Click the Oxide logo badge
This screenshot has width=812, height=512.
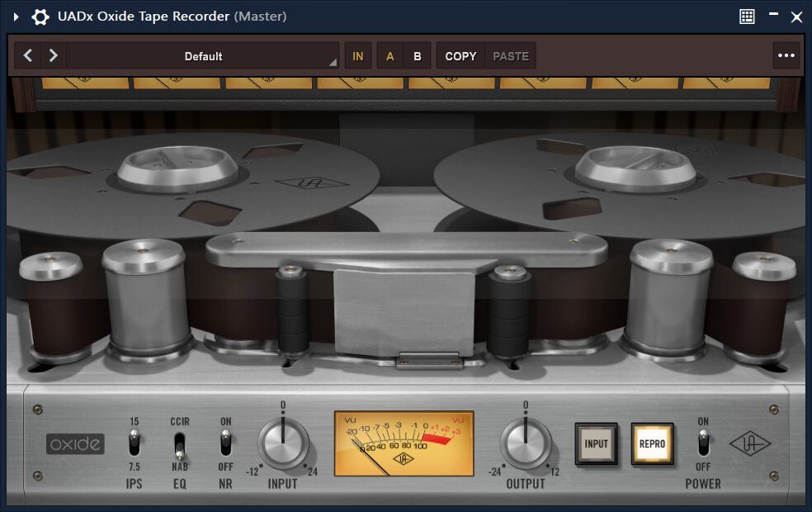(75, 444)
